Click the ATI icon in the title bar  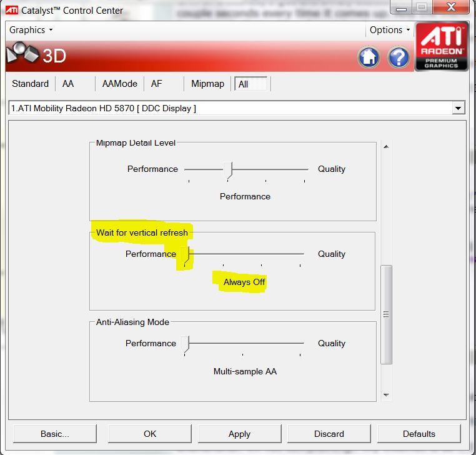pyautogui.click(x=12, y=11)
